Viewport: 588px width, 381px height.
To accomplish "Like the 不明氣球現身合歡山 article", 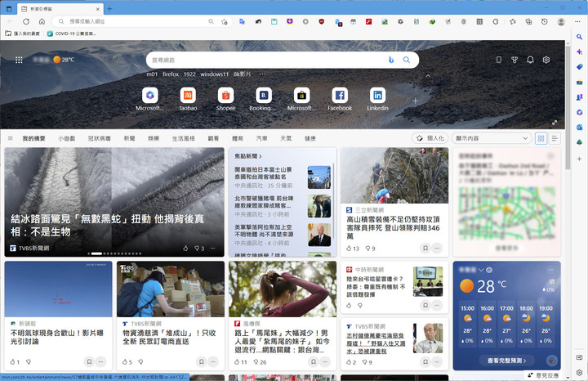I will pos(12,362).
